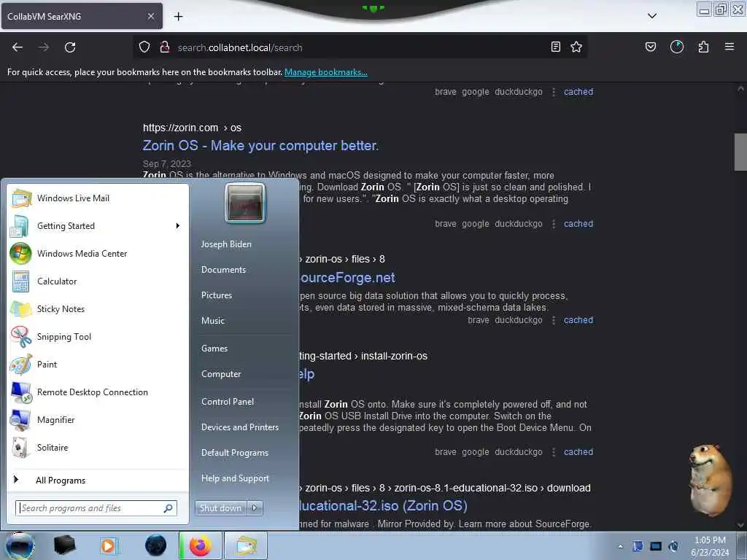Open Computer from Start menu
This screenshot has width=747, height=560.
[221, 374]
